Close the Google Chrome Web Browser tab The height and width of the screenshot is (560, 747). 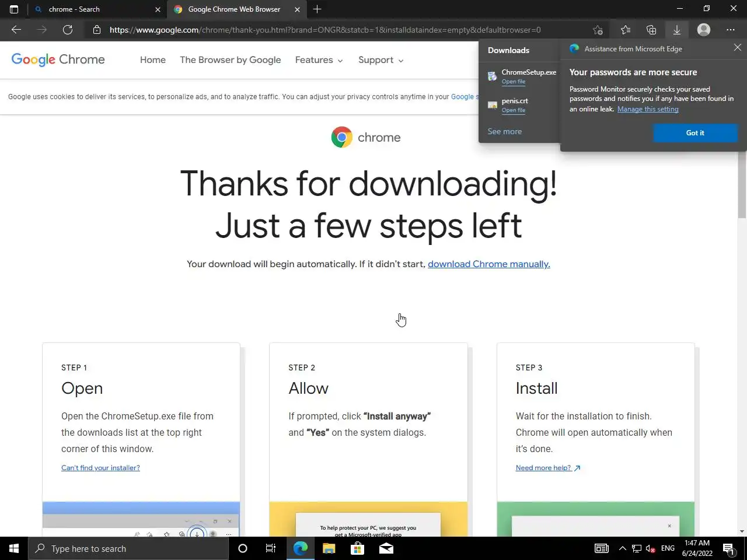pos(297,9)
